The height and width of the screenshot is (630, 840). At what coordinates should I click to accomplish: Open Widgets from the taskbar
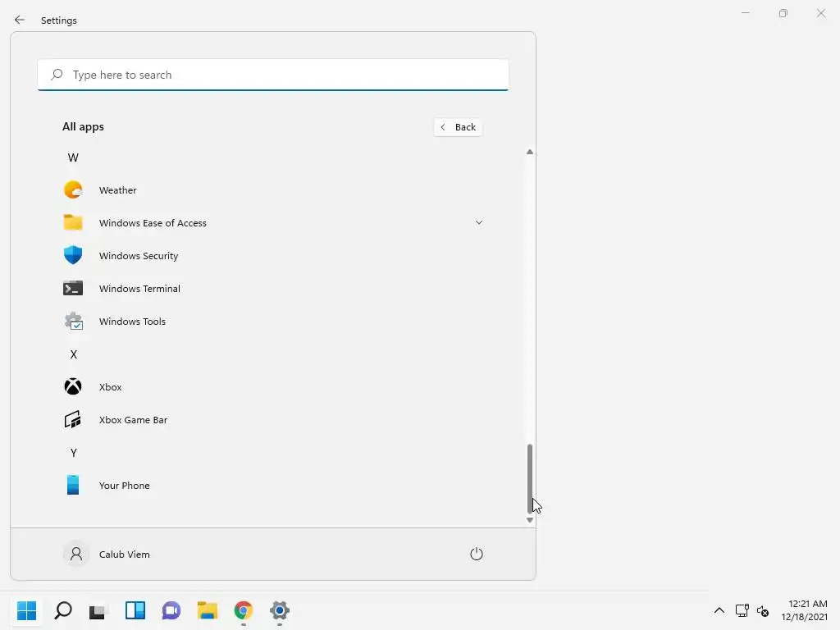pyautogui.click(x=135, y=610)
